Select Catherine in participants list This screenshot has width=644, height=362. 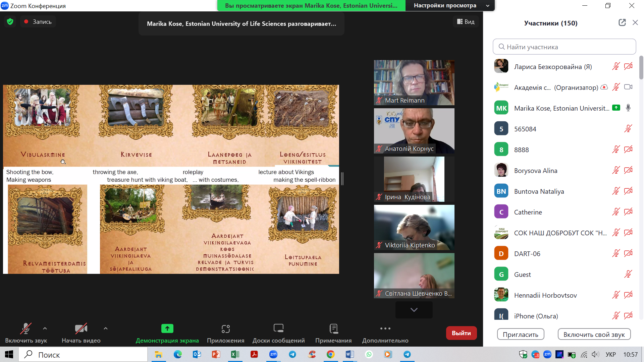coord(528,212)
